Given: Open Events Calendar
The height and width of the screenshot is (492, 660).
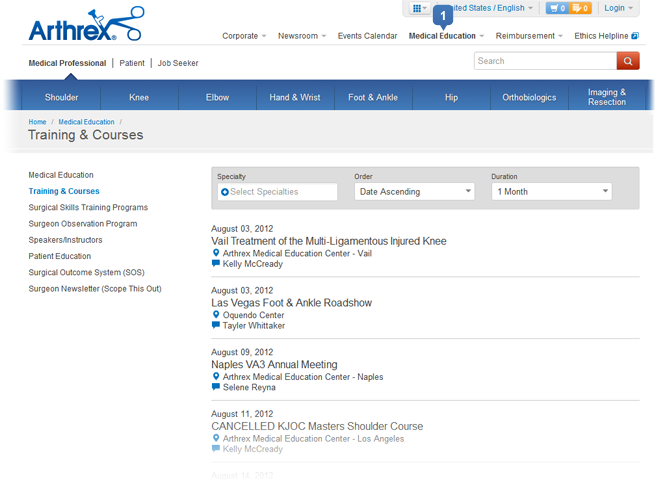Looking at the screenshot, I should 367,36.
